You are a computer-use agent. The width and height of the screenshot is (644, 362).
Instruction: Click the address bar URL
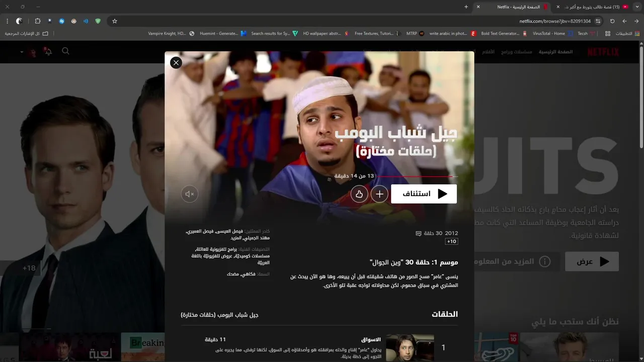[x=555, y=21]
